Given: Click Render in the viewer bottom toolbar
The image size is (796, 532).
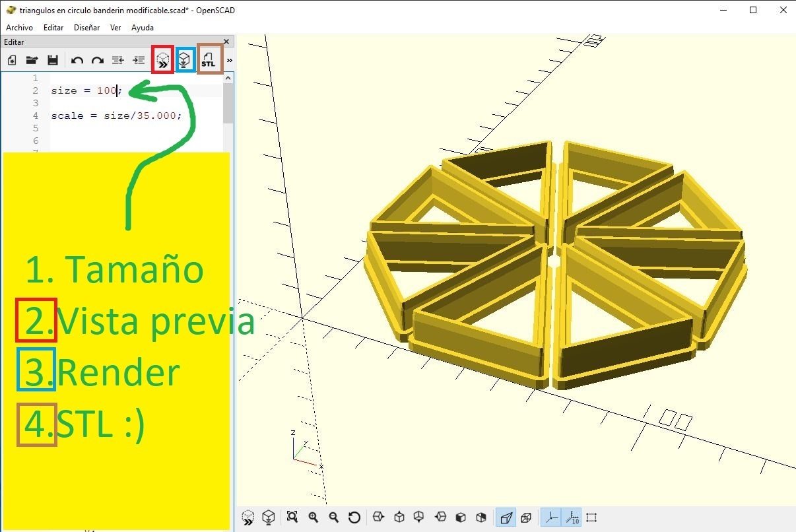Looking at the screenshot, I should coord(269,517).
